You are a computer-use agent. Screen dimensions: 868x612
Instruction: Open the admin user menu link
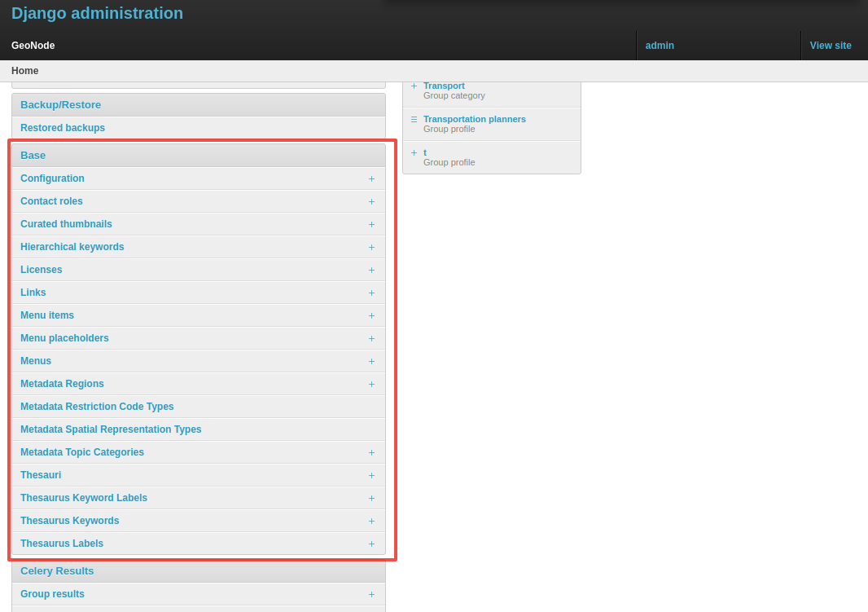click(x=660, y=46)
